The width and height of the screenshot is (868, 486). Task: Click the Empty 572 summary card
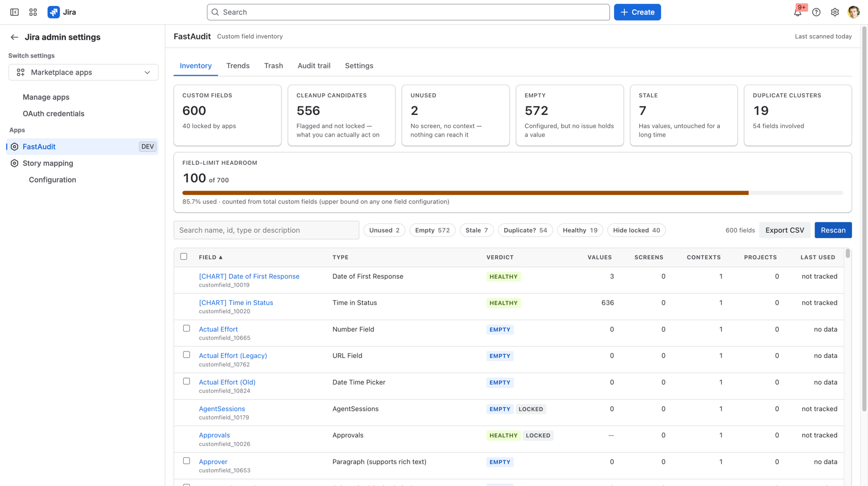570,116
